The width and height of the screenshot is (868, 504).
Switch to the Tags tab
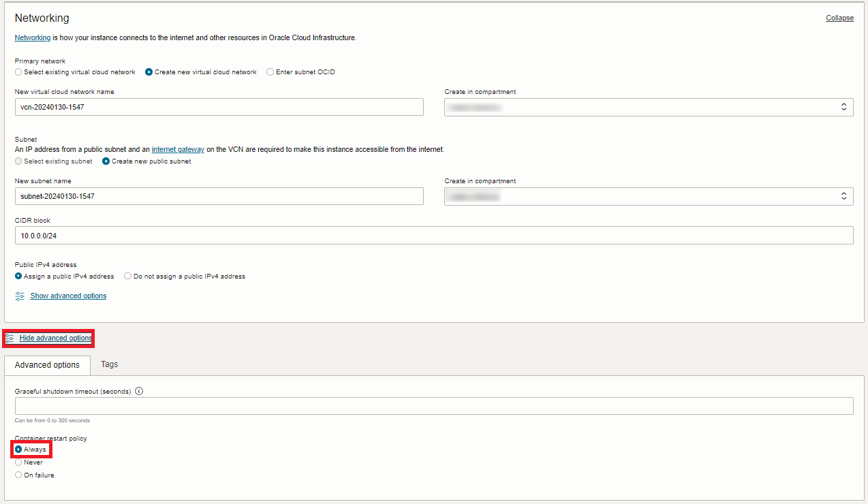(x=109, y=364)
